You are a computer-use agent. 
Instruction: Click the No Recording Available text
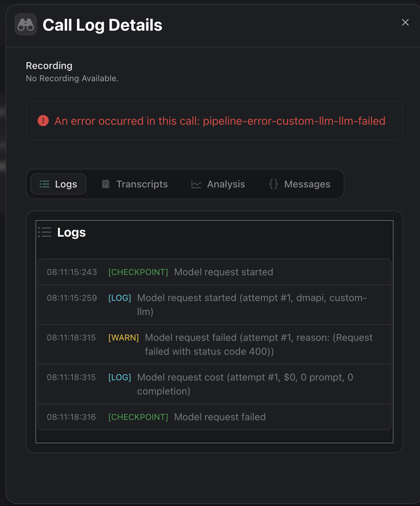[72, 78]
